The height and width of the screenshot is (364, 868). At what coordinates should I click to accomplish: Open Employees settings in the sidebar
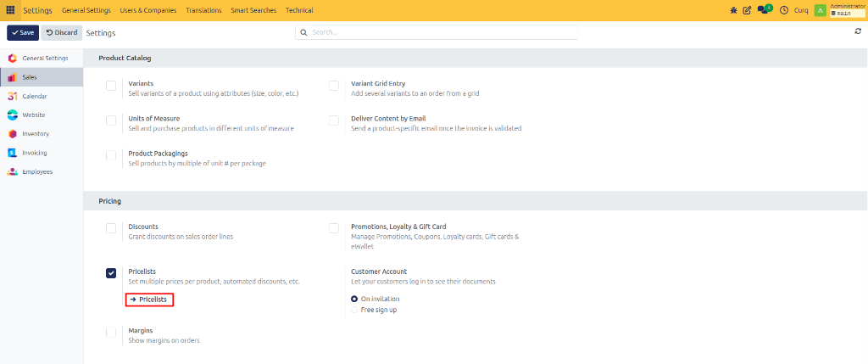42,171
